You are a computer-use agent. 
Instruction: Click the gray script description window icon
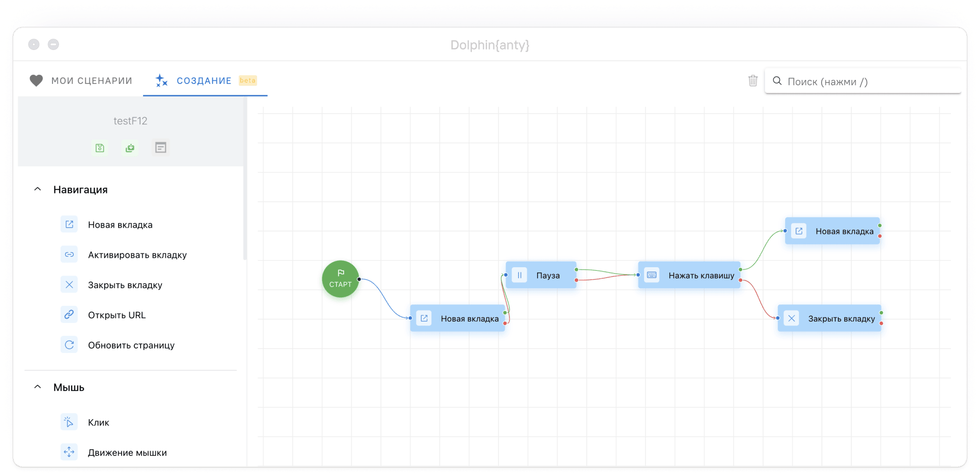tap(161, 148)
